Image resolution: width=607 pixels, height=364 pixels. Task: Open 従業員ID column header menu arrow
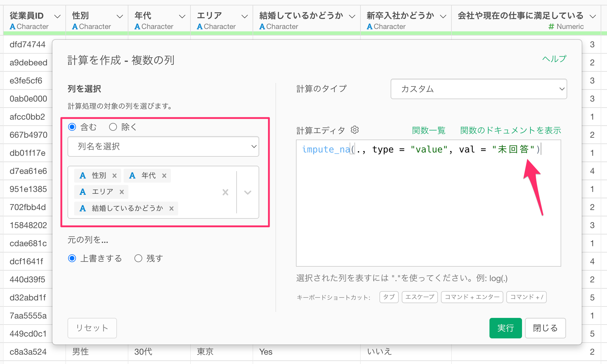[x=57, y=16]
